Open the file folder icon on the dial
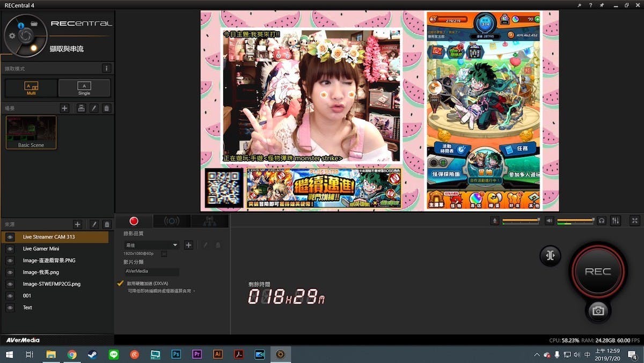644x363 pixels. click(x=33, y=24)
